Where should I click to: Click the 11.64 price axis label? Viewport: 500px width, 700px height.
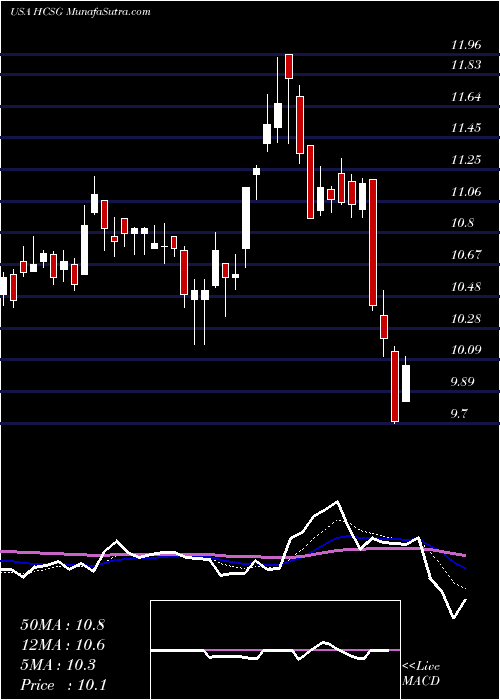point(467,97)
